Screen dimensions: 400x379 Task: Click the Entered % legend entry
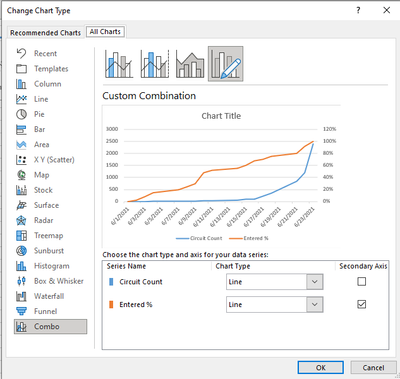pos(248,238)
